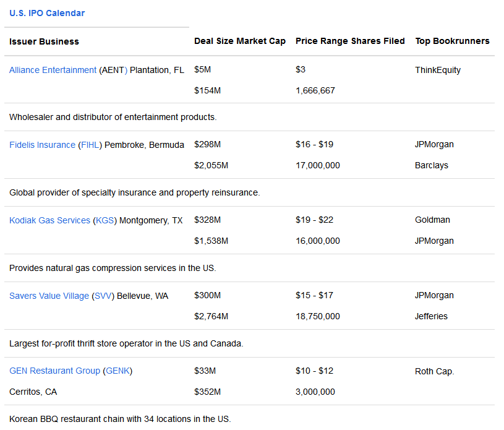Viewport: 504px width, 430px height.
Task: Click the Cerritos, CA location text
Action: point(33,392)
